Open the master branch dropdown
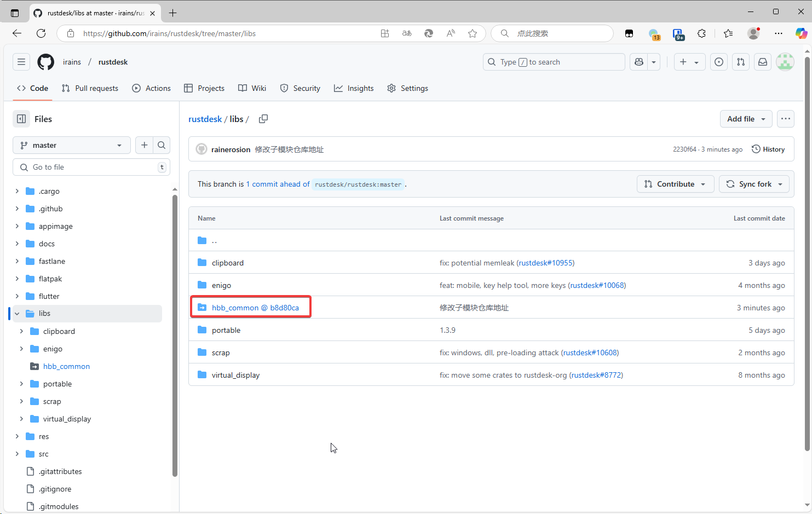 pyautogui.click(x=72, y=145)
